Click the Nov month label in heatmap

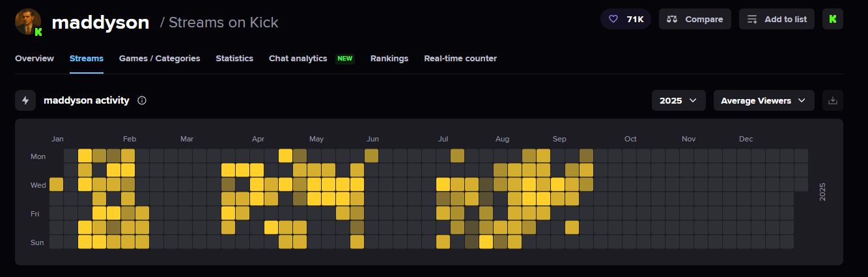click(x=689, y=139)
